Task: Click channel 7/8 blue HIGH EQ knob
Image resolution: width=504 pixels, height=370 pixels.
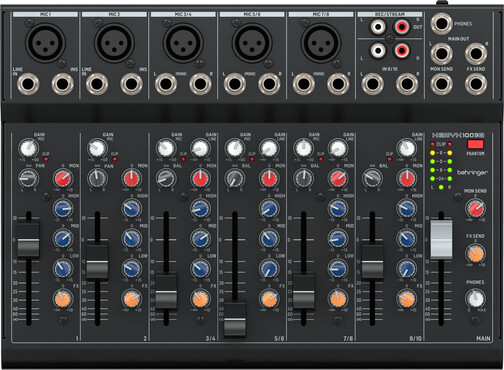Action: (338, 209)
